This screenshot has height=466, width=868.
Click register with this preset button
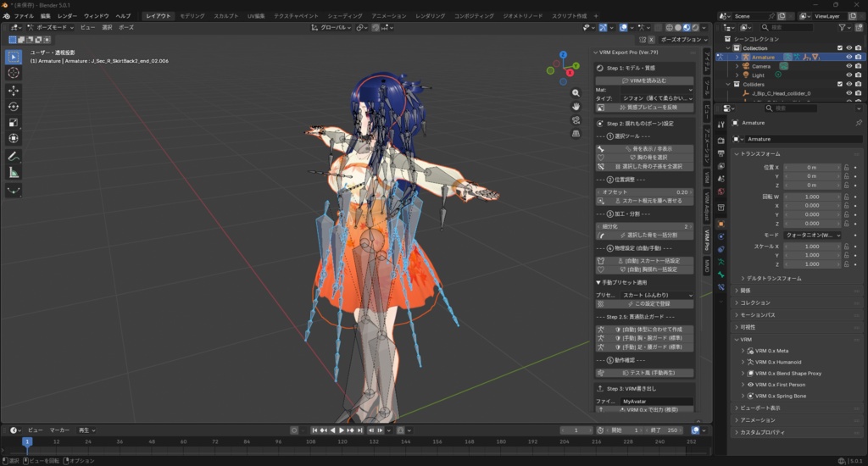pos(644,304)
